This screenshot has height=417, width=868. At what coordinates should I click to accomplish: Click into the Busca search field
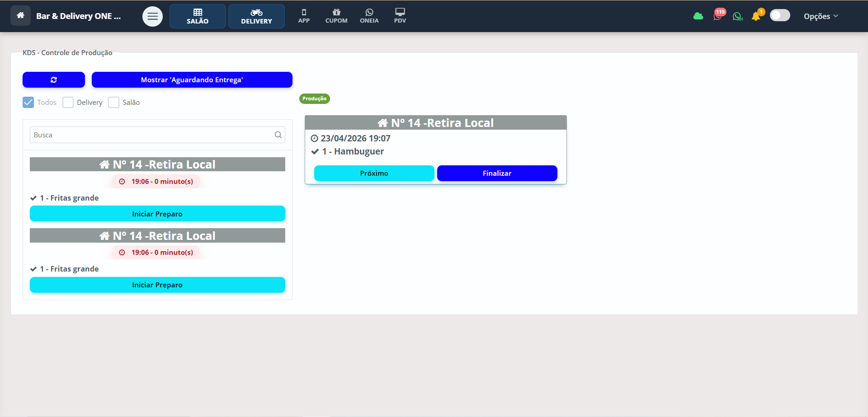click(151, 135)
